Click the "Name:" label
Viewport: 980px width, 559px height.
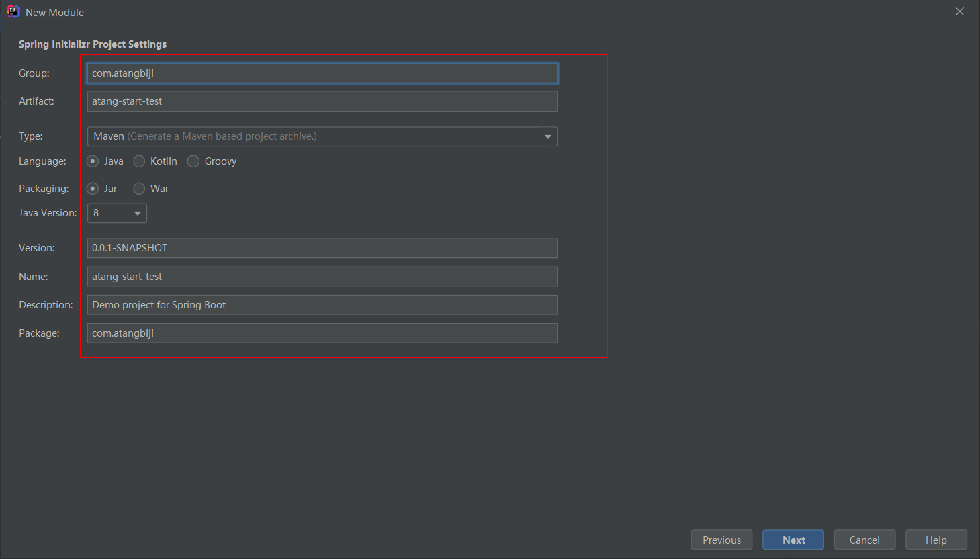[34, 277]
